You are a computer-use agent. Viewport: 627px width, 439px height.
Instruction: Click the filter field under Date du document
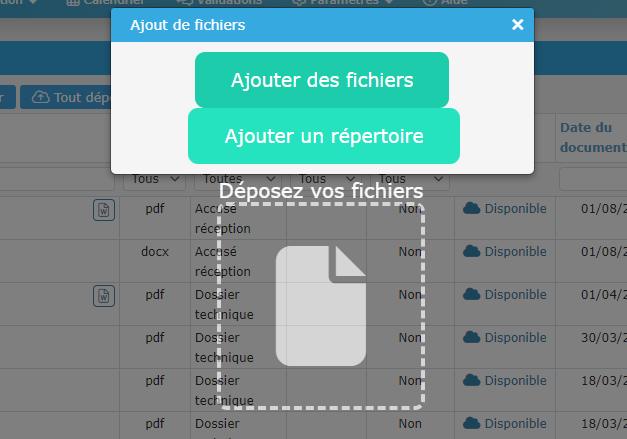[x=592, y=180]
